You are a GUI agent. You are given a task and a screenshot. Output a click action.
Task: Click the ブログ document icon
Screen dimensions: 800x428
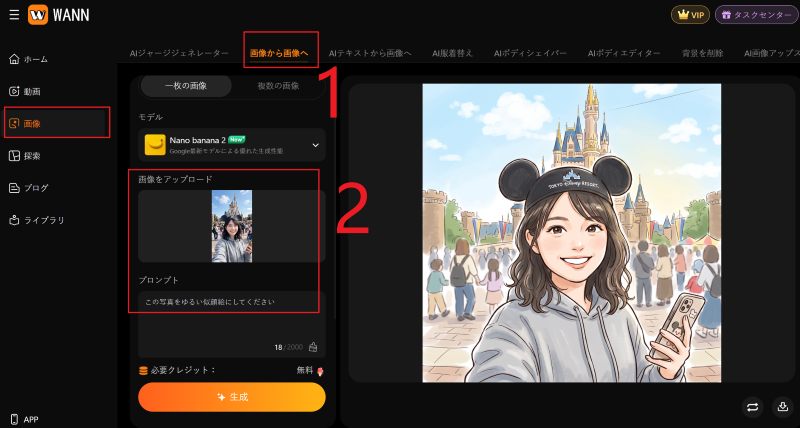14,188
